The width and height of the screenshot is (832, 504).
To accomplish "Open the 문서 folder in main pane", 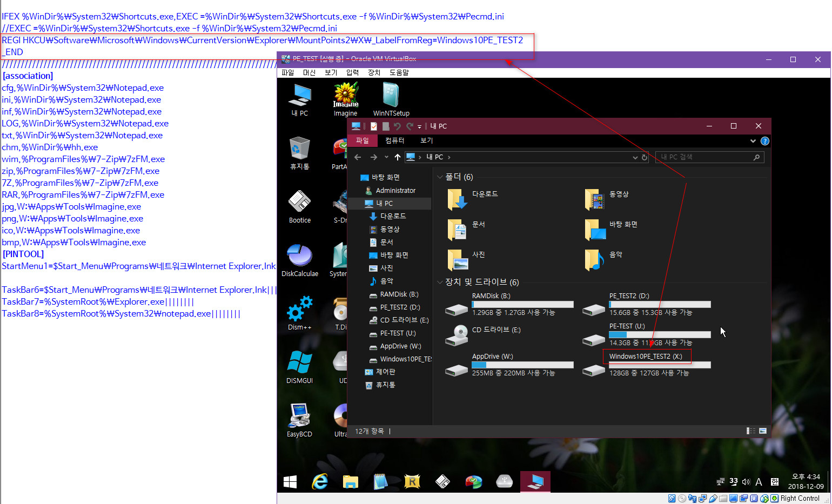I will (x=466, y=230).
